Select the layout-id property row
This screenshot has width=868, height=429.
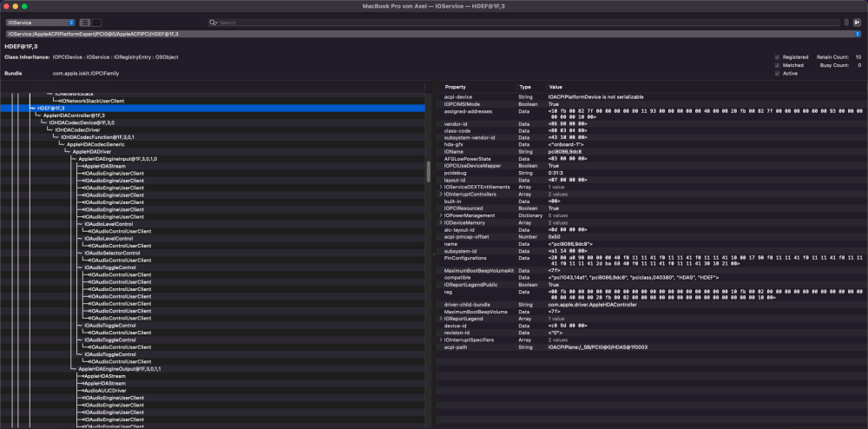coord(652,180)
